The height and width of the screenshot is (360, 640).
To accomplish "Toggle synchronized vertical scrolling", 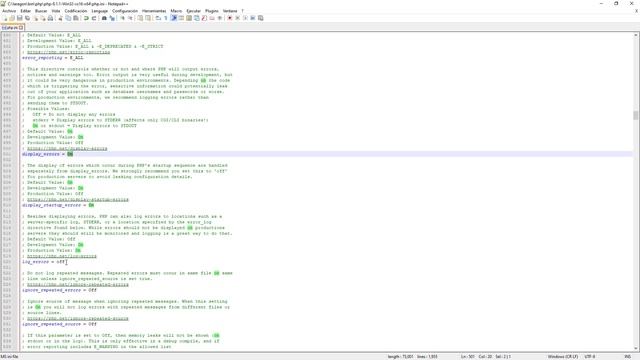I will point(140,18).
